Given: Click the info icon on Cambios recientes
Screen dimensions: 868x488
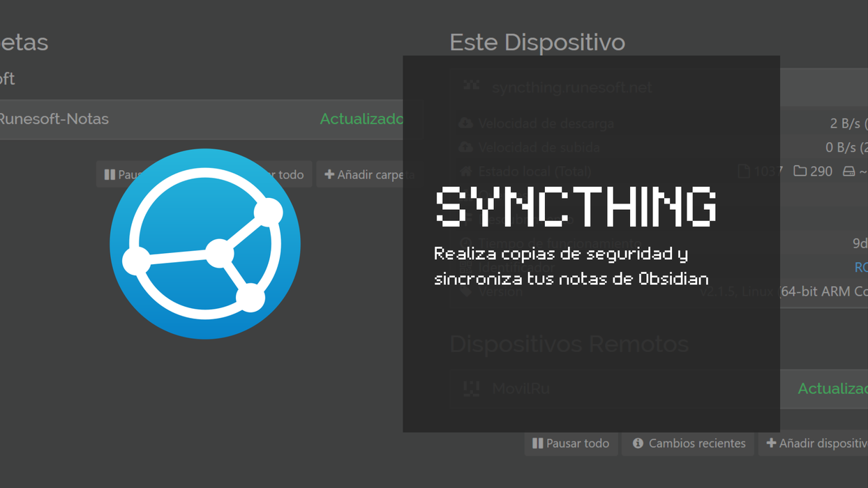Looking at the screenshot, I should 638,443.
